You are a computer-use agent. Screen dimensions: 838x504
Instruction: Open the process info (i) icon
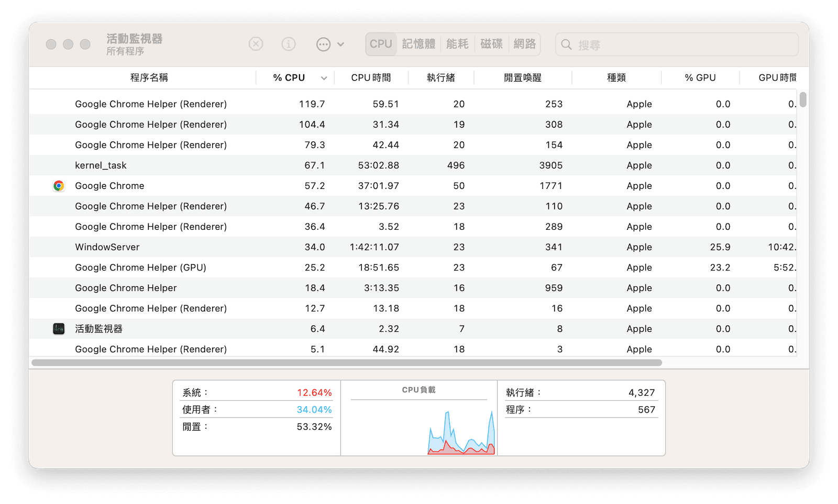(289, 44)
